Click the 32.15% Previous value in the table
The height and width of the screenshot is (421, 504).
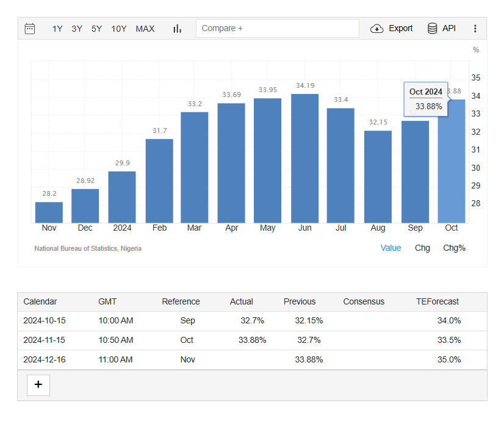(309, 320)
